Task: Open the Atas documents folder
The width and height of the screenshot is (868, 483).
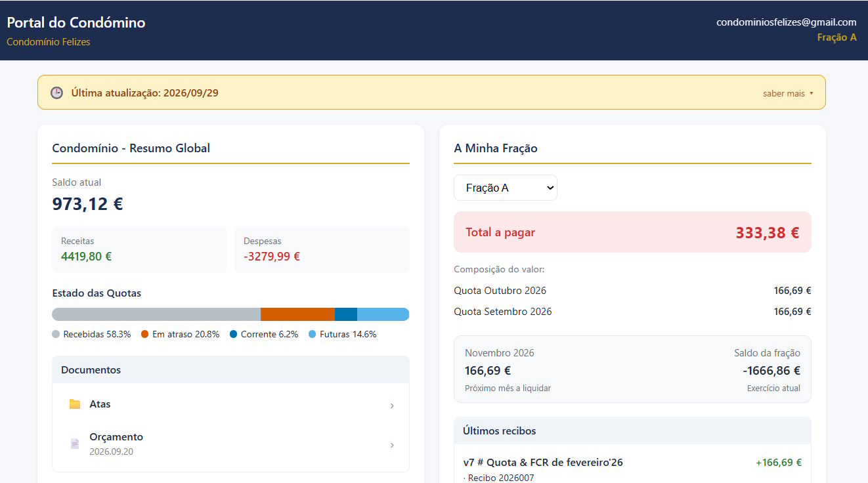Action: [x=231, y=405]
